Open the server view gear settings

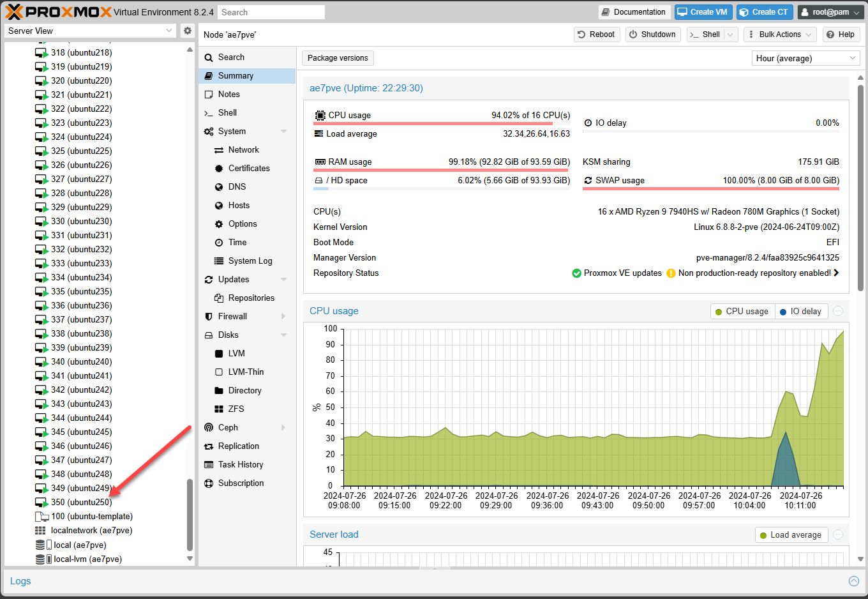click(x=187, y=31)
